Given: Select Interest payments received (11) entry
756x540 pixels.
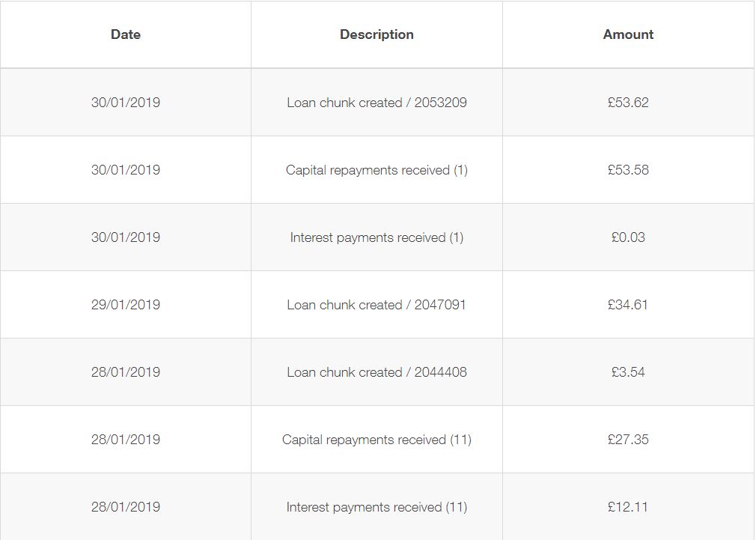Looking at the screenshot, I should 377,507.
